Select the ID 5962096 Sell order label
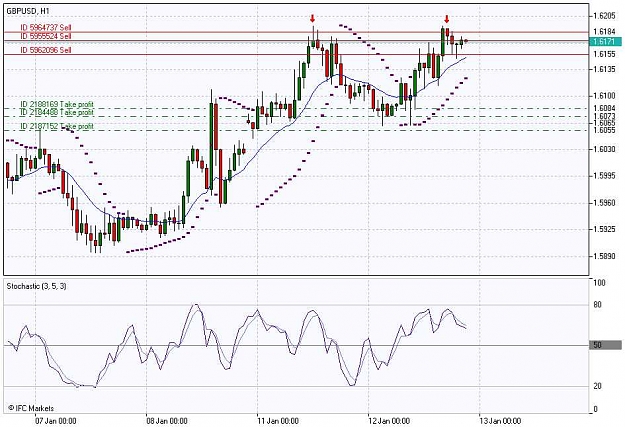Image resolution: width=625 pixels, height=427 pixels. click(x=46, y=50)
